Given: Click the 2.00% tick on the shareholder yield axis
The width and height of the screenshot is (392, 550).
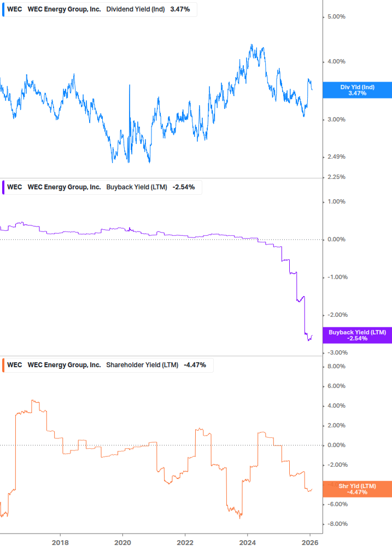Looking at the screenshot, I should click(336, 425).
